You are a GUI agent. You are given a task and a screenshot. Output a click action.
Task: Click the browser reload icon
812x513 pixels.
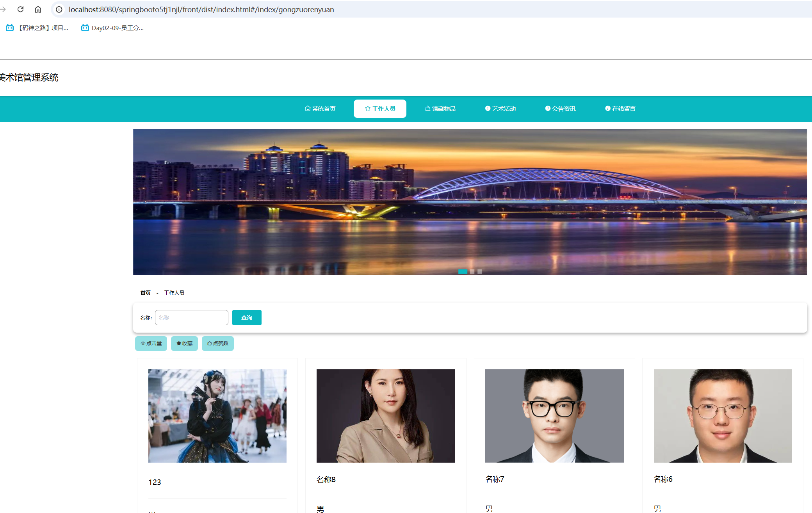[21, 9]
